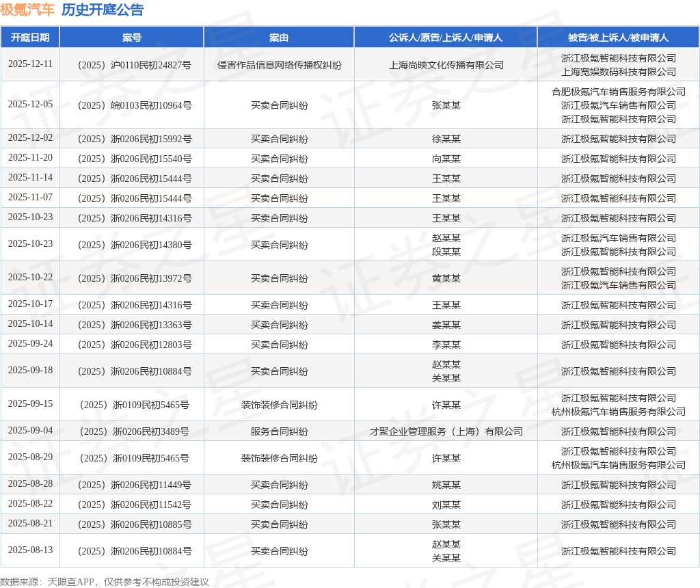This screenshot has width=700, height=588.
Task: Click the date cell 2025-12-05
Action: click(x=30, y=104)
